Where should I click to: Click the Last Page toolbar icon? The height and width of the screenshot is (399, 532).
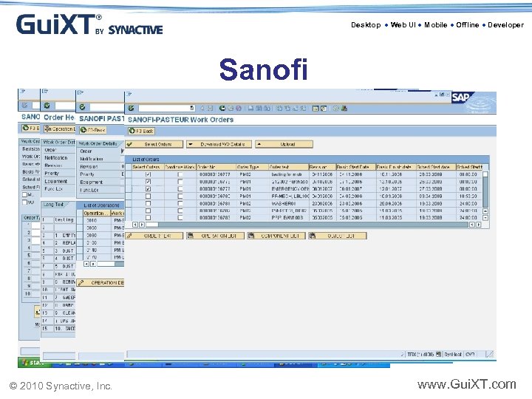click(303, 108)
